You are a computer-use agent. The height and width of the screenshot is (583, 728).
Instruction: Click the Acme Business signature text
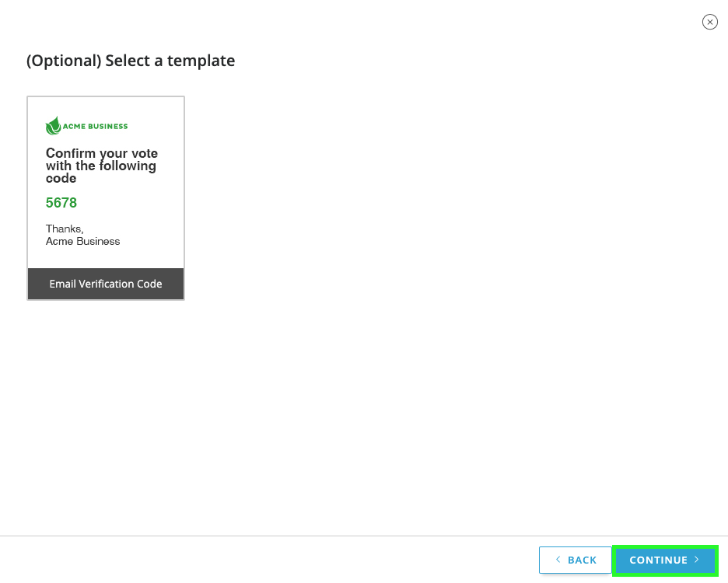click(x=83, y=241)
